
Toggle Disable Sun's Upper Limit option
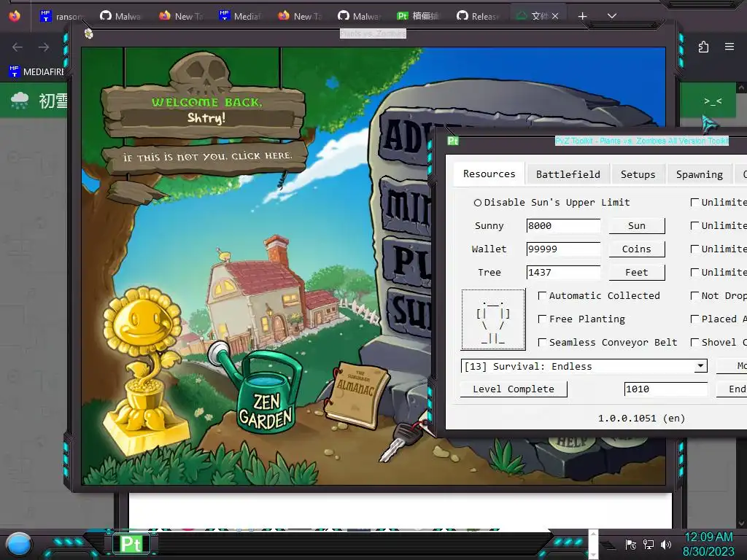551,203
